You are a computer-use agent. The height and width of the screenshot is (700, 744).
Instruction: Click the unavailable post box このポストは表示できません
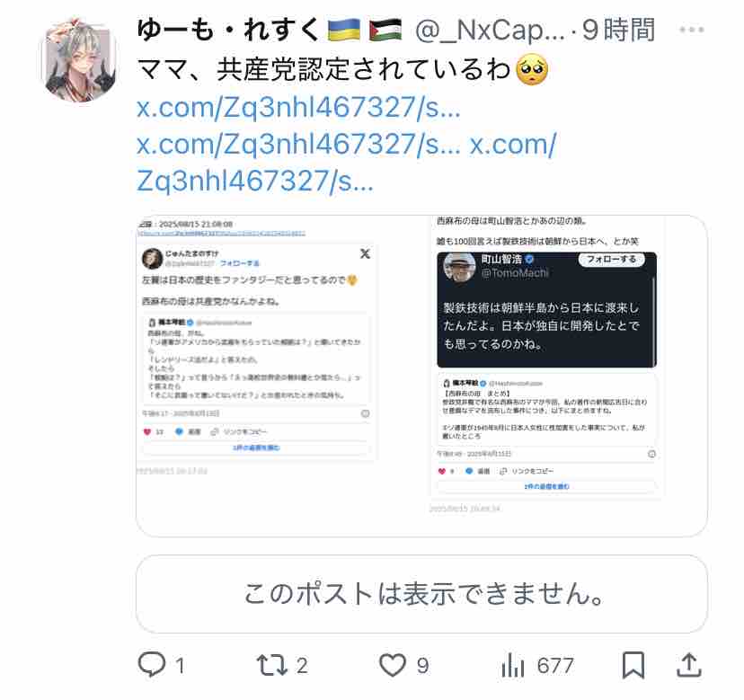point(421,594)
